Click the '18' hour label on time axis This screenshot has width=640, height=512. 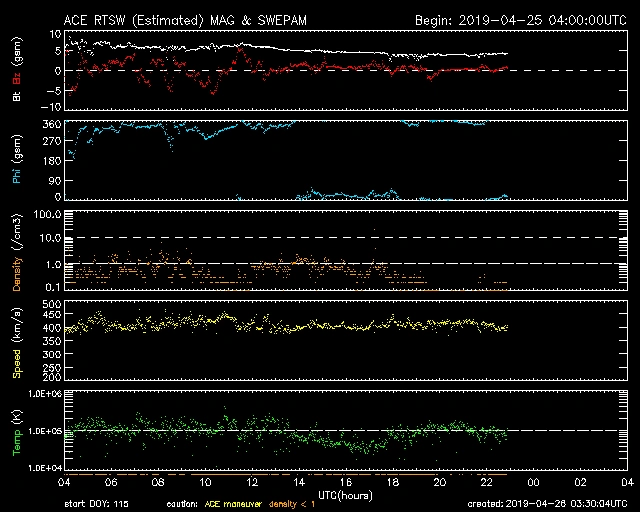tap(393, 483)
